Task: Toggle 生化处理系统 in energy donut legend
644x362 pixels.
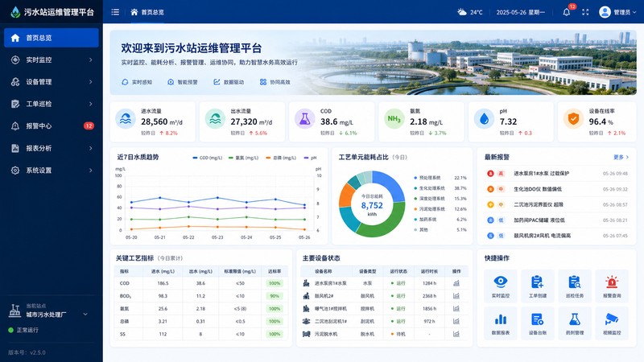Action: pyautogui.click(x=430, y=188)
